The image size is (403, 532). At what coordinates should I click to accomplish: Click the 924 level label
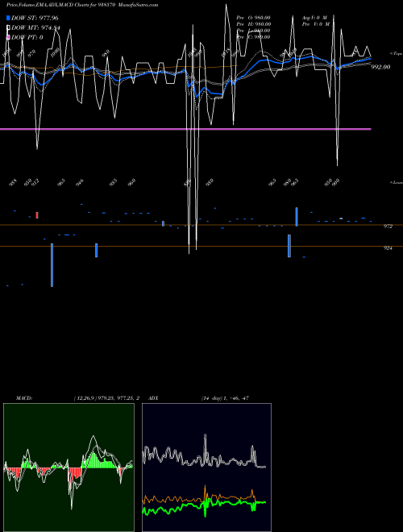[388, 248]
